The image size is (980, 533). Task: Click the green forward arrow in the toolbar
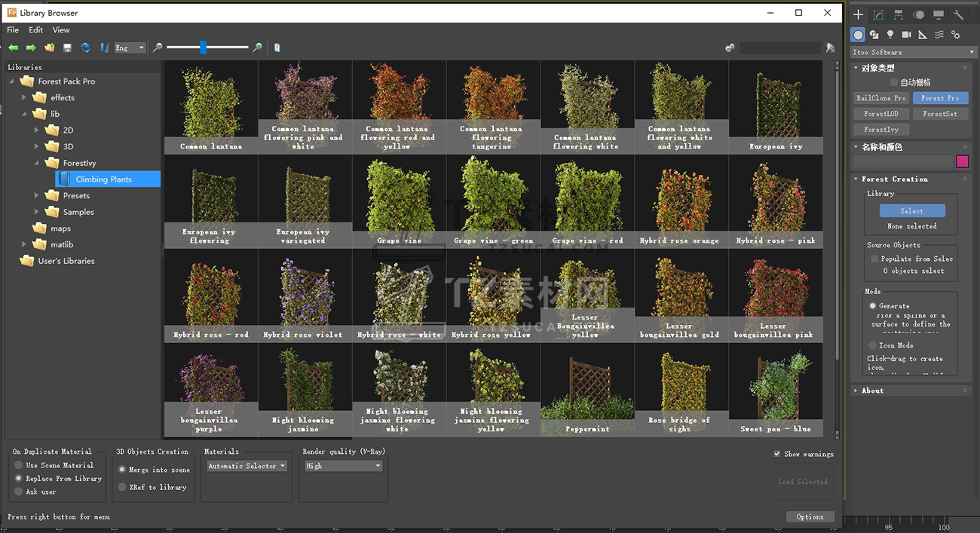[x=31, y=47]
